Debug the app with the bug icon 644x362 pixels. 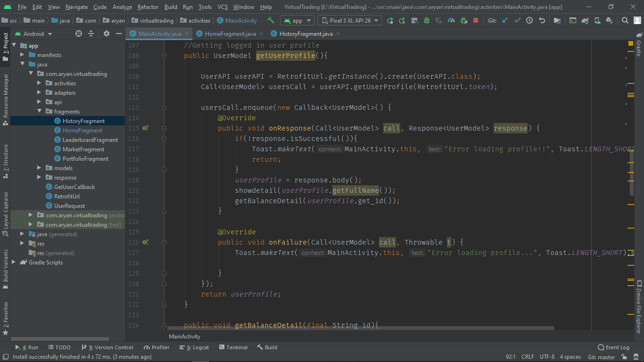tap(426, 20)
